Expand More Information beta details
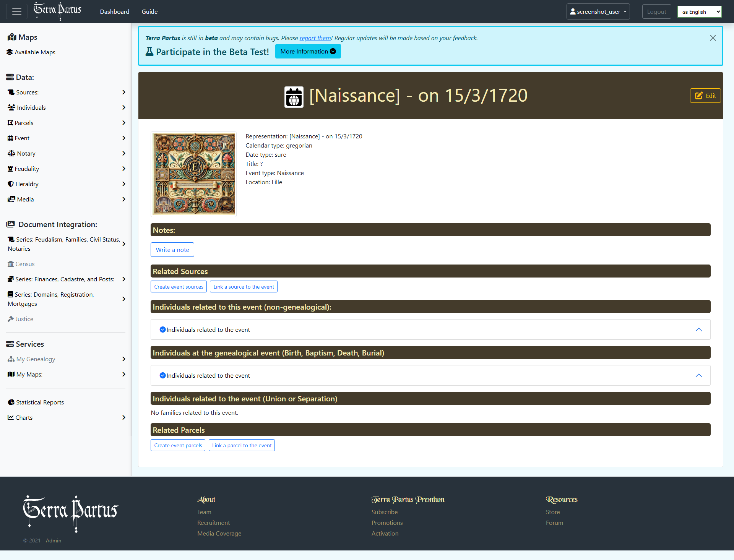The width and height of the screenshot is (734, 560). (308, 52)
